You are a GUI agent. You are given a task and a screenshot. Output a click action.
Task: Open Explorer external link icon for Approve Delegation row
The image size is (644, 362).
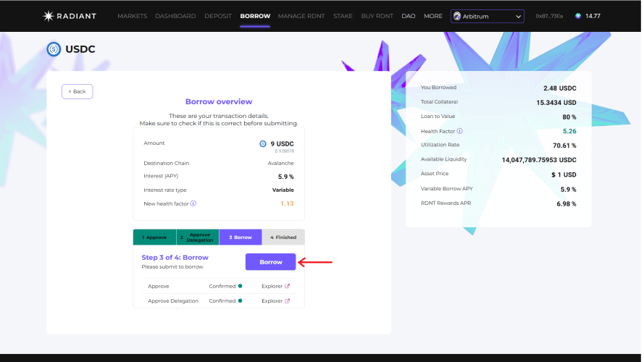point(287,301)
